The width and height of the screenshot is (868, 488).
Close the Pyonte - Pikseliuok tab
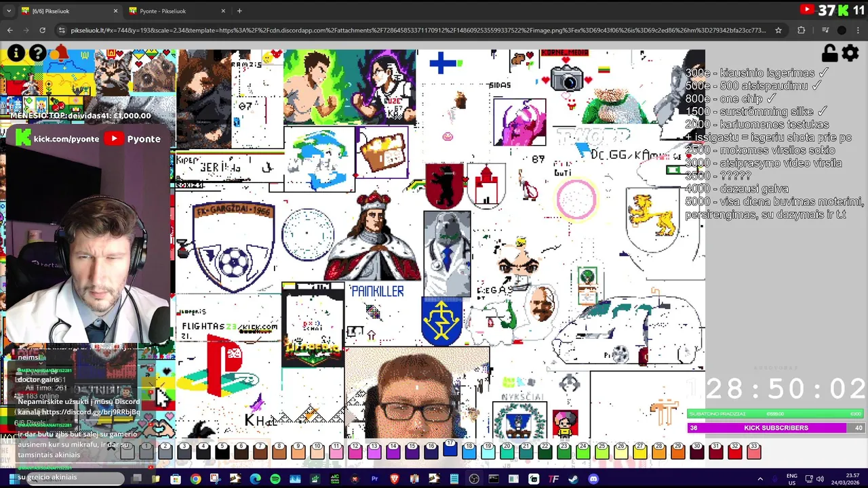pyautogui.click(x=223, y=11)
